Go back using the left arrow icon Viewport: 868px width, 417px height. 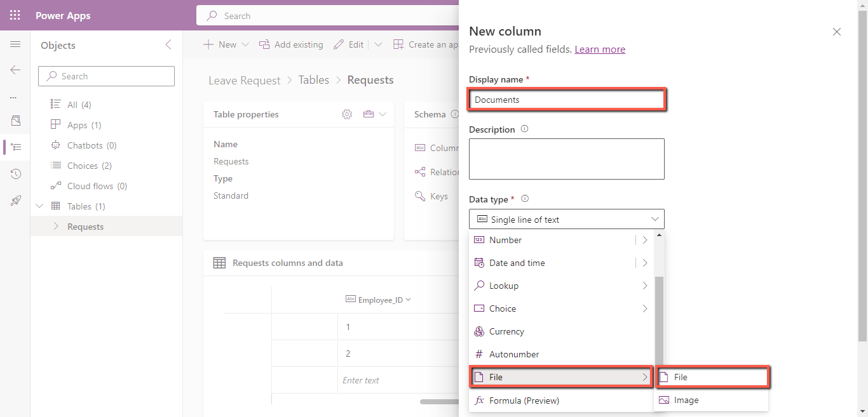point(15,70)
